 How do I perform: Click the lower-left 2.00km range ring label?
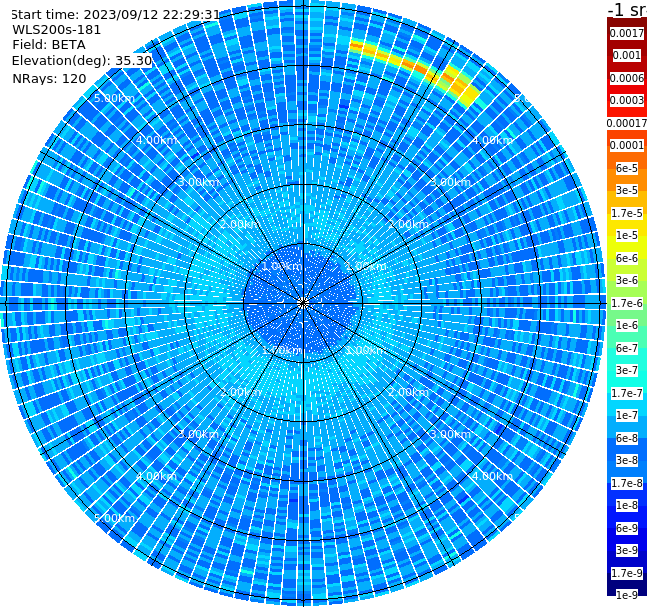241,392
